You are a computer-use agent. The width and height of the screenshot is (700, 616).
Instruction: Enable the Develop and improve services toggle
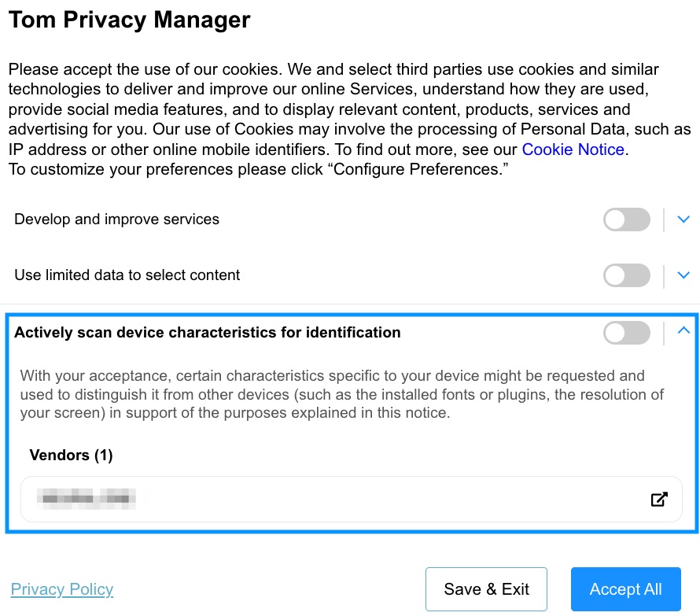point(627,219)
